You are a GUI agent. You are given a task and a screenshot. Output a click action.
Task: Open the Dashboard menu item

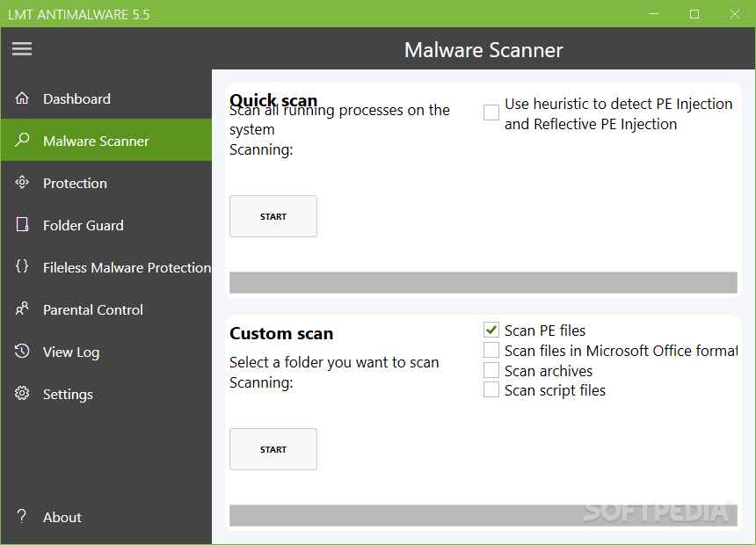pos(76,98)
